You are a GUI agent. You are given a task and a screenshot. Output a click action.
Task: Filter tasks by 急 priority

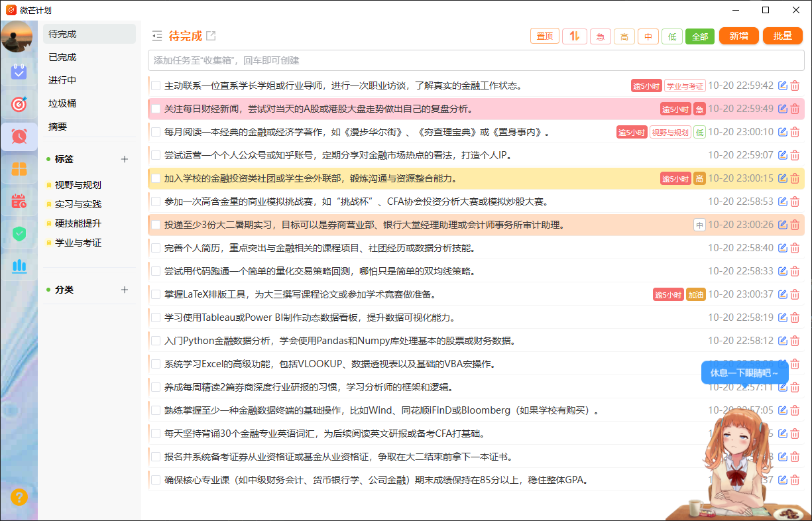pyautogui.click(x=600, y=36)
